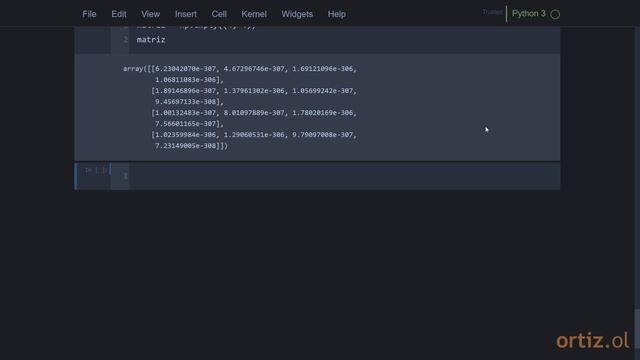
Task: Click the value 7.23149005e-308 in output
Action: (x=186, y=146)
